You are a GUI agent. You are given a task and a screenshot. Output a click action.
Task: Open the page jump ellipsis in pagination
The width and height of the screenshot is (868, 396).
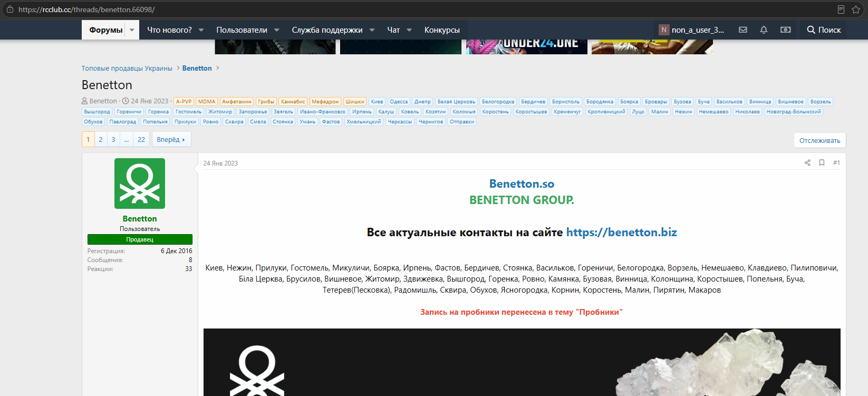127,140
